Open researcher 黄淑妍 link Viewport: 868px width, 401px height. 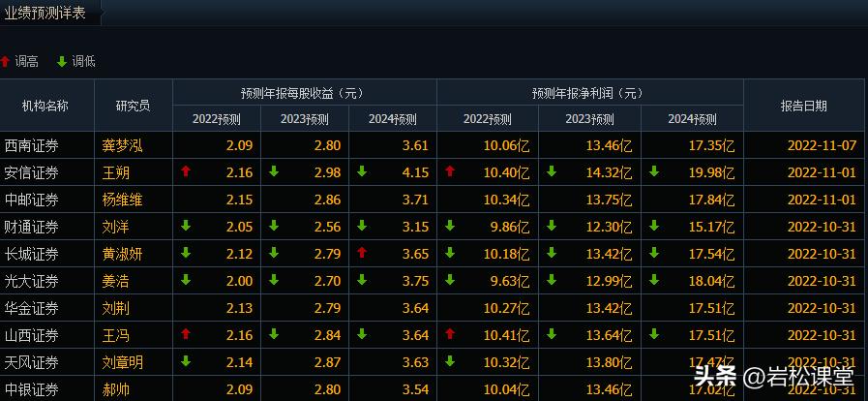coord(122,254)
